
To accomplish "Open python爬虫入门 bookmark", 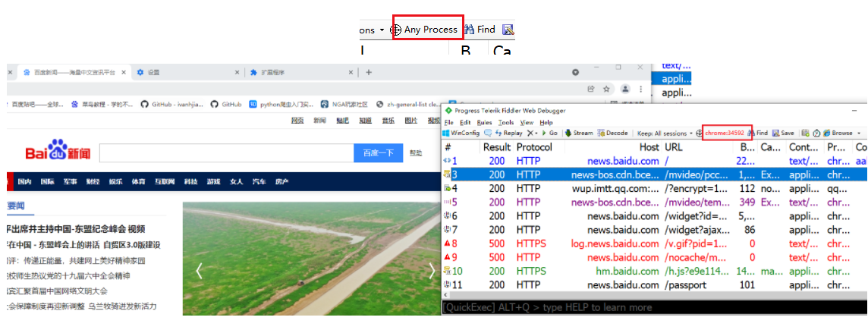I will coord(281,104).
